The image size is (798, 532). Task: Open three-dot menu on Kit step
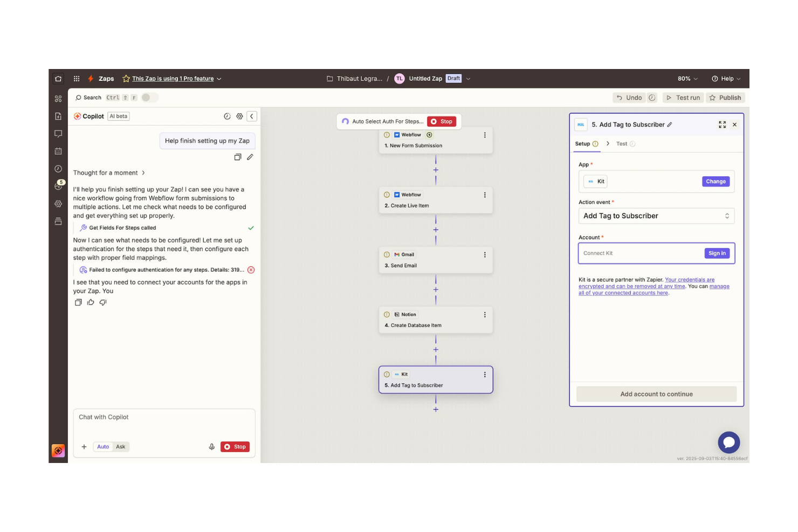tap(485, 375)
